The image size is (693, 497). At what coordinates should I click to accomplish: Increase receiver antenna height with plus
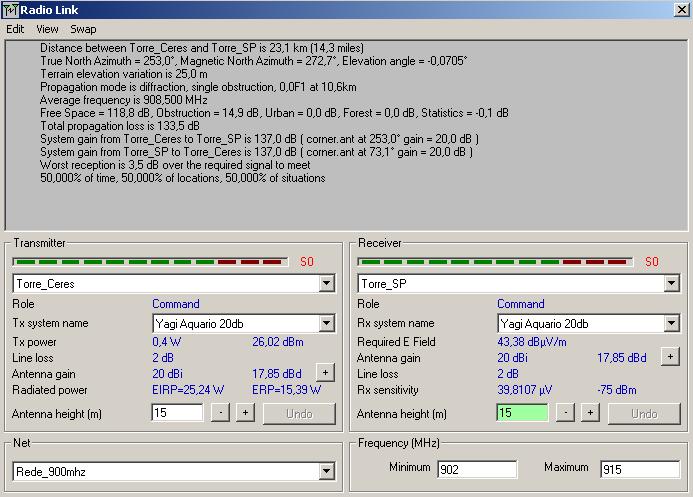[590, 413]
